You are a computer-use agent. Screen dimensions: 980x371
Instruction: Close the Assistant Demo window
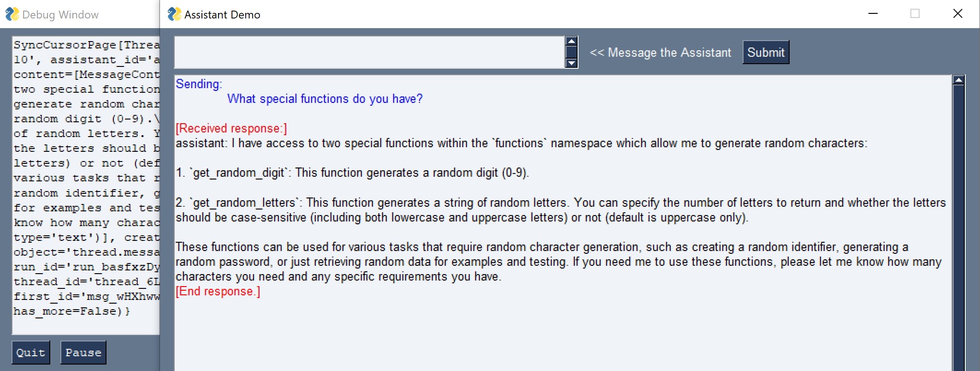pos(957,14)
